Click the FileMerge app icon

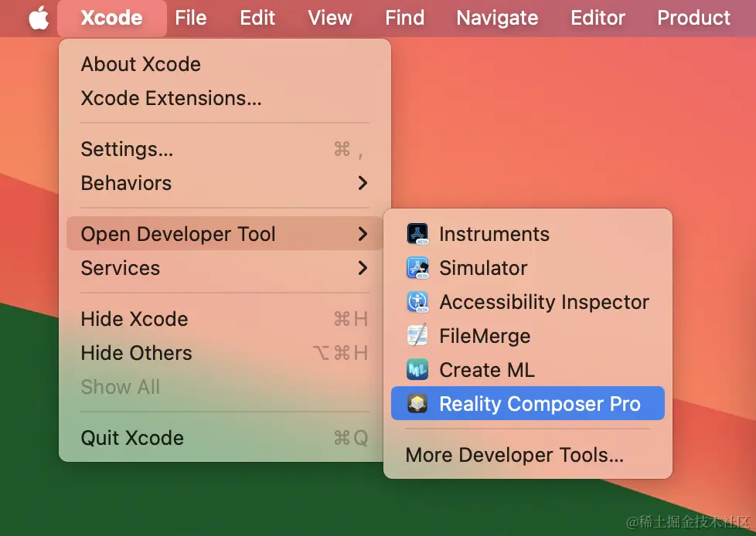click(417, 336)
